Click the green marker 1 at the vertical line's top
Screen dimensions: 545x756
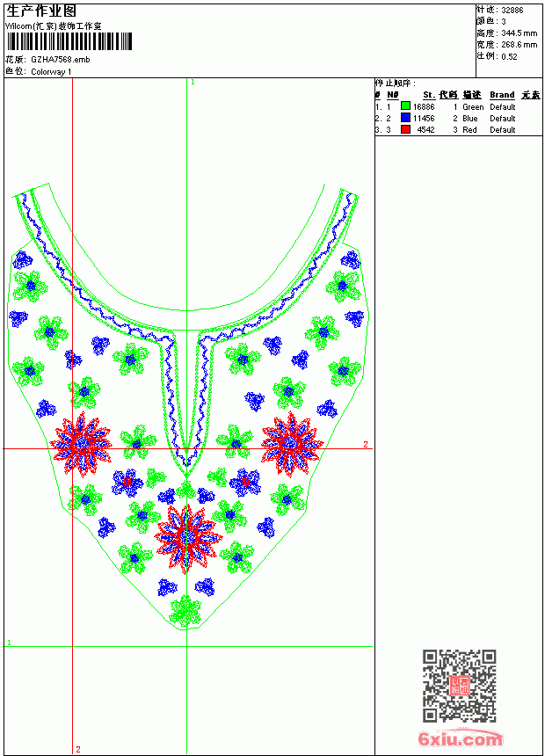[193, 83]
